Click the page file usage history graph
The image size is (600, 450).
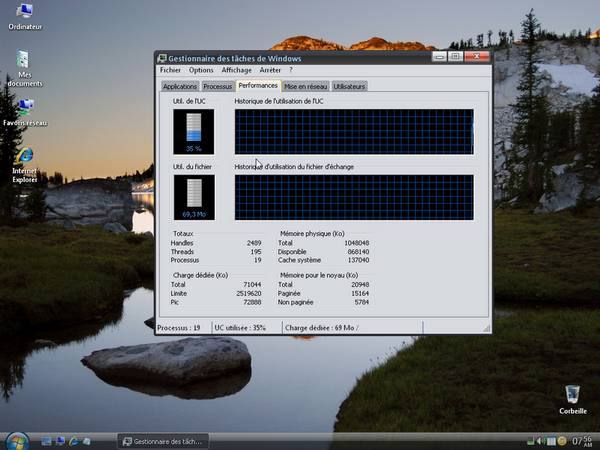coord(354,197)
